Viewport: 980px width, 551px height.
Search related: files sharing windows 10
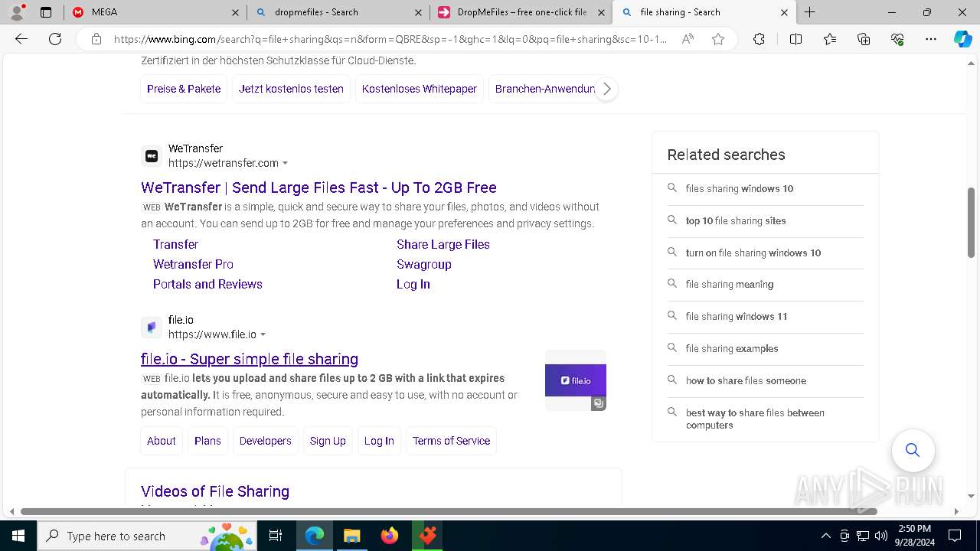pyautogui.click(x=766, y=188)
